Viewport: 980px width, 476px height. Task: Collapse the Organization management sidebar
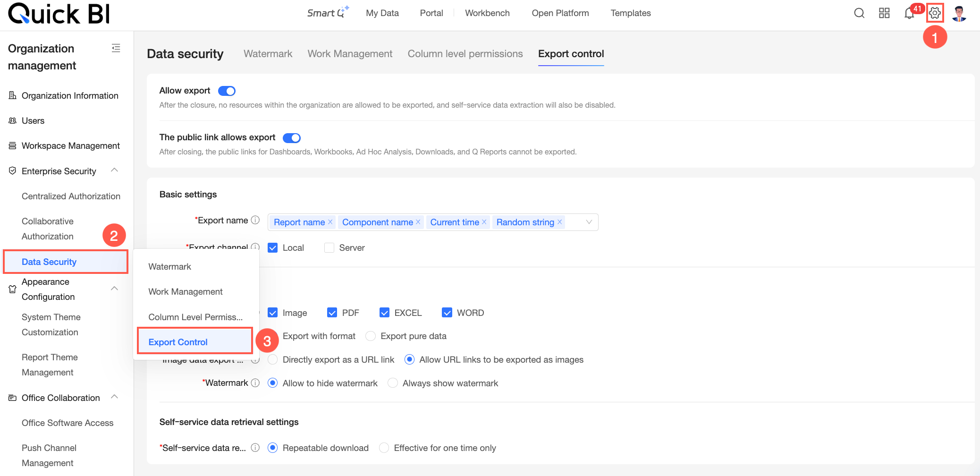[116, 48]
